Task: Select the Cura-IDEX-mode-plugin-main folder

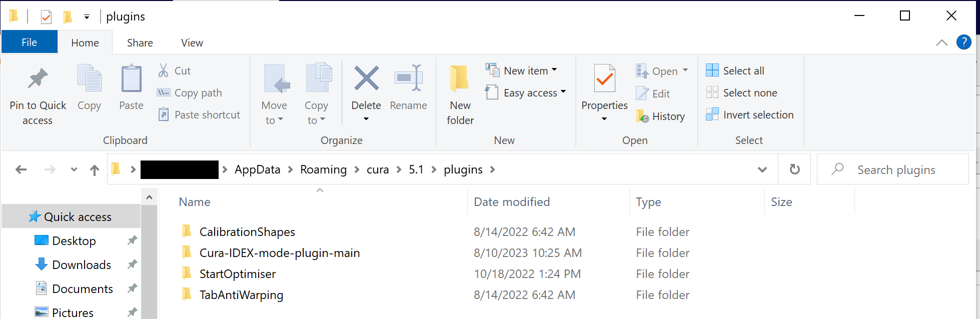Action: (x=280, y=252)
